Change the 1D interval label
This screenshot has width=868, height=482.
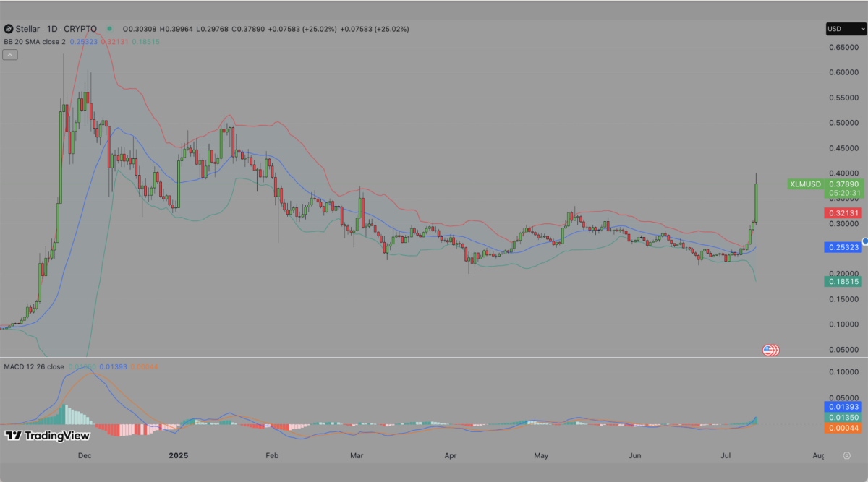[x=53, y=29]
